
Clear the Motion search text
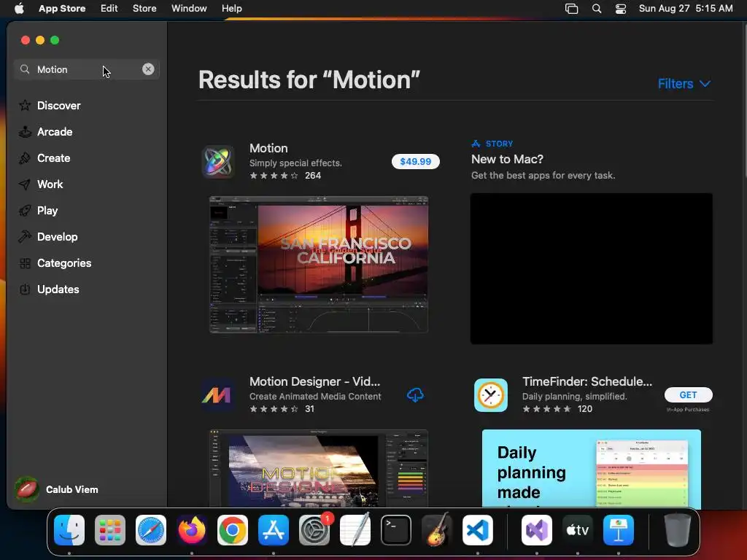[148, 69]
